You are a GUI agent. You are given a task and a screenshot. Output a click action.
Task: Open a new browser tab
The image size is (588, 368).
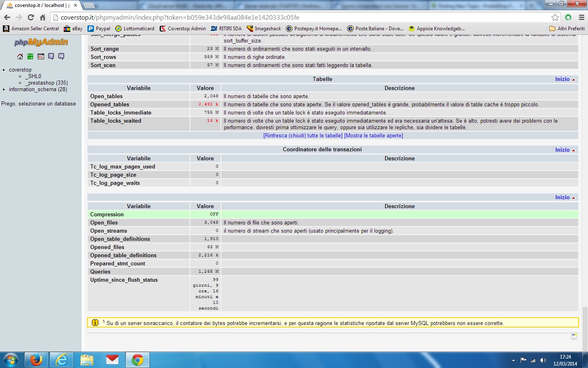point(89,5)
